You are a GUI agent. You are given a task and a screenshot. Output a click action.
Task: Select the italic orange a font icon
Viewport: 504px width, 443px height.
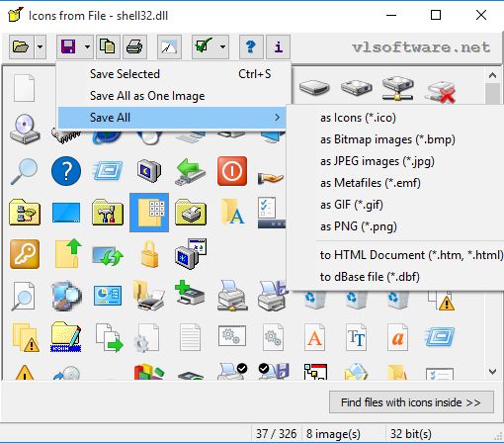(x=397, y=337)
